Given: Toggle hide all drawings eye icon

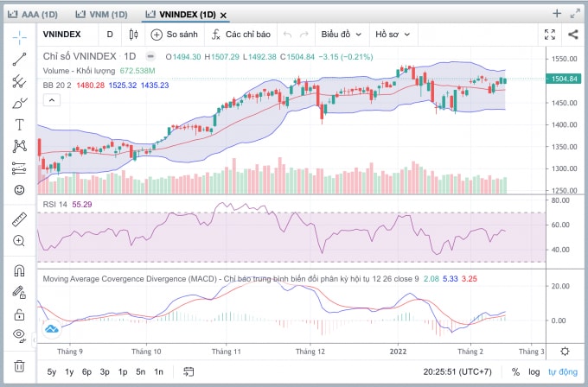Looking at the screenshot, I should pyautogui.click(x=20, y=336).
